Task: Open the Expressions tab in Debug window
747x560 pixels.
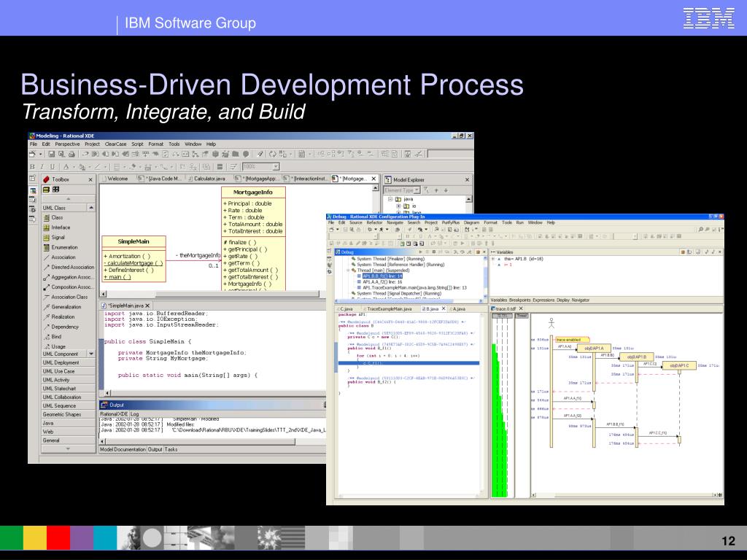Action: click(543, 300)
